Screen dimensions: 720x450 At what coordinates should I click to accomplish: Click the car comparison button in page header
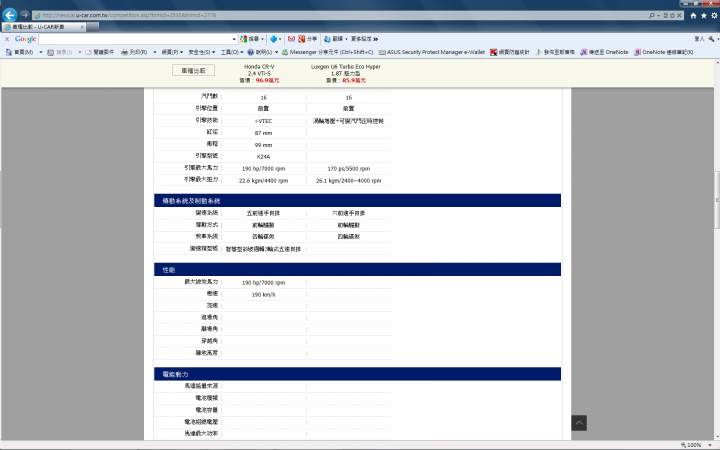coord(193,70)
